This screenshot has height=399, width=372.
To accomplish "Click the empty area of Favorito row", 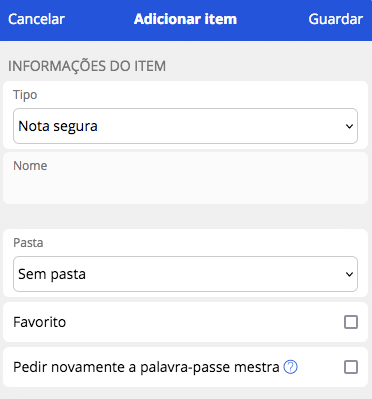I will tap(203, 322).
